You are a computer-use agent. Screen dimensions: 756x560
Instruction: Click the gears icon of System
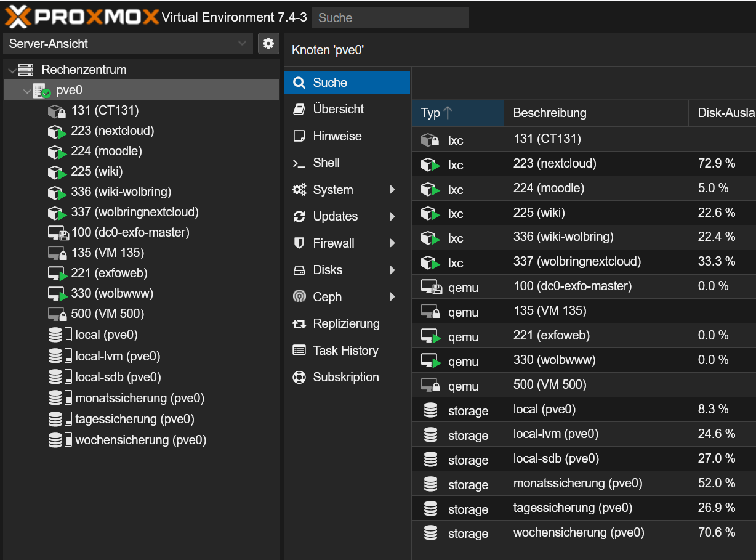pos(299,190)
